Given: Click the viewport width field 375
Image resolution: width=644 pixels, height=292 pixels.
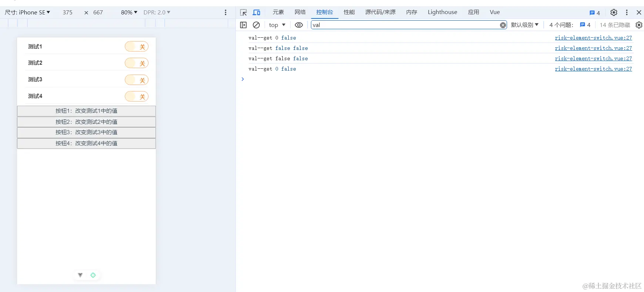Looking at the screenshot, I should pos(67,13).
